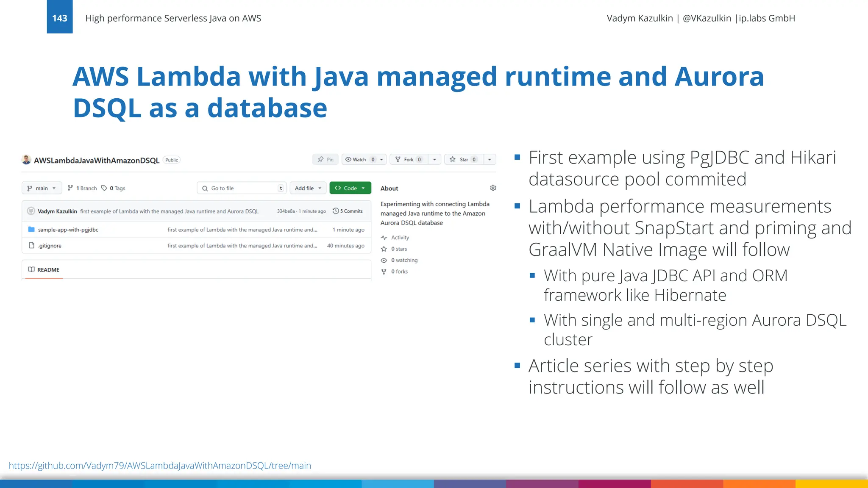The width and height of the screenshot is (868, 488).
Task: Click the .gitignore file icon
Action: 31,245
